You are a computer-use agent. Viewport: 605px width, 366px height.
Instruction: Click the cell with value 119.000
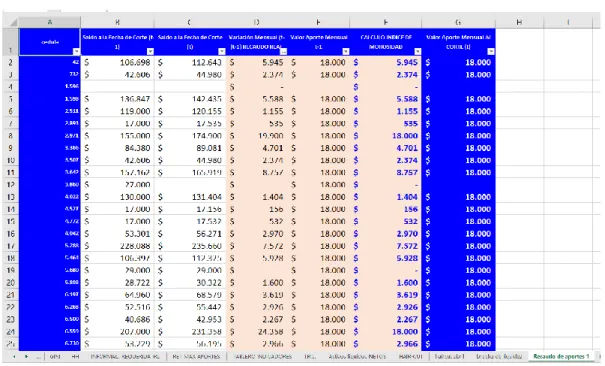click(117, 111)
